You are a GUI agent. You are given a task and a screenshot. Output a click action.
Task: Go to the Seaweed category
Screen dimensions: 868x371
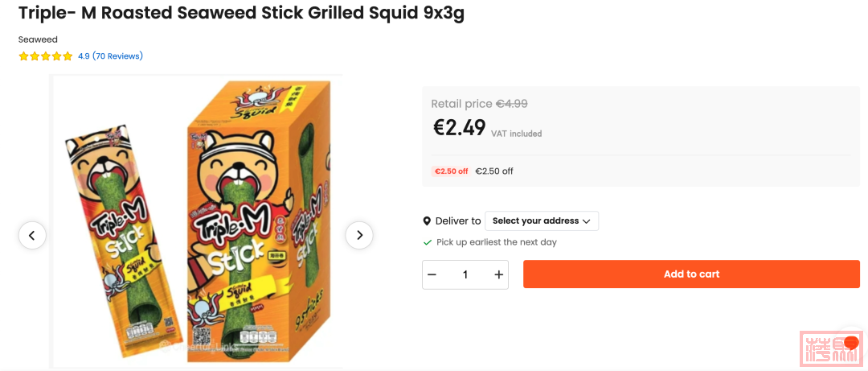(38, 39)
